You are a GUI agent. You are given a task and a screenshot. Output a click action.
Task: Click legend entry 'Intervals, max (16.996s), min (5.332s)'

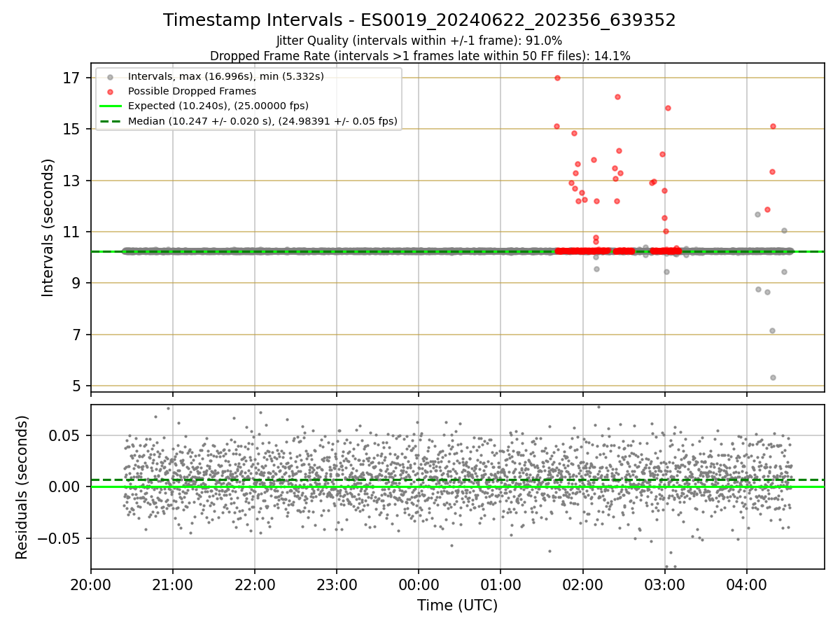226,76
